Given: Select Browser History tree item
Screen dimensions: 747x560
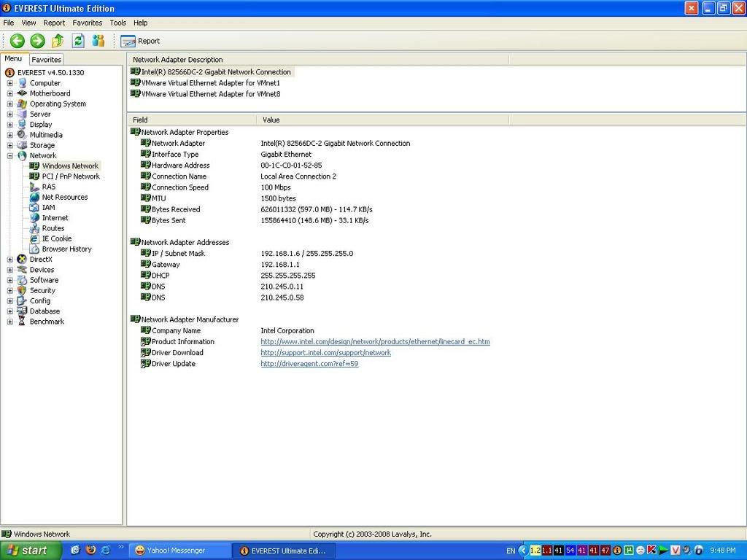Looking at the screenshot, I should click(x=66, y=249).
